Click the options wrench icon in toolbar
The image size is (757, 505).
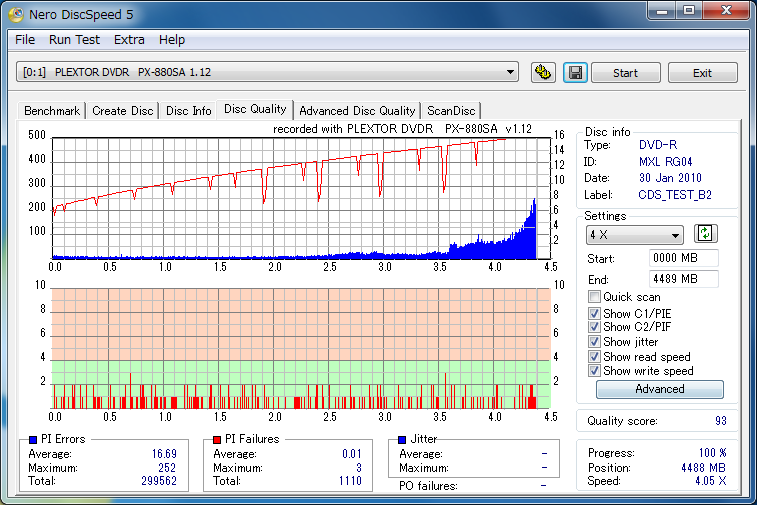tap(543, 73)
